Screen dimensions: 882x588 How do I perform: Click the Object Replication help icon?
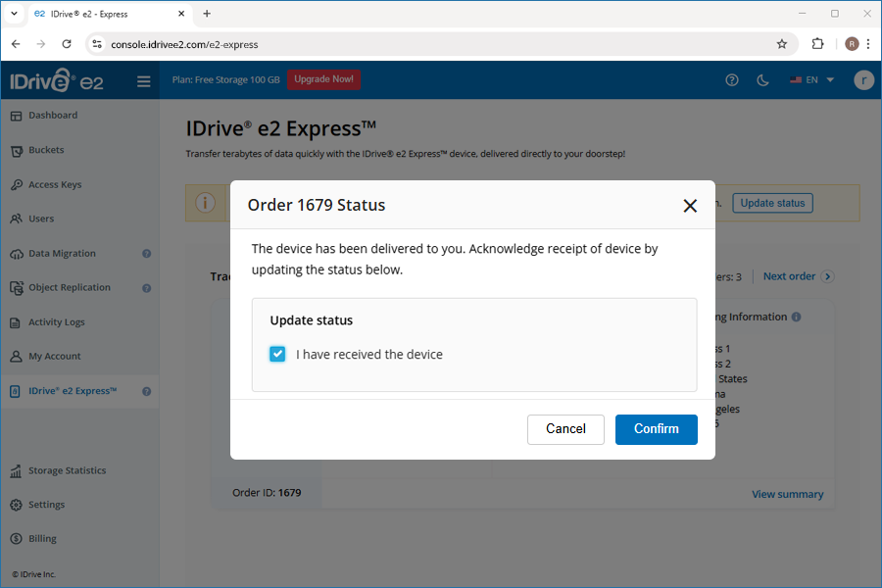146,288
